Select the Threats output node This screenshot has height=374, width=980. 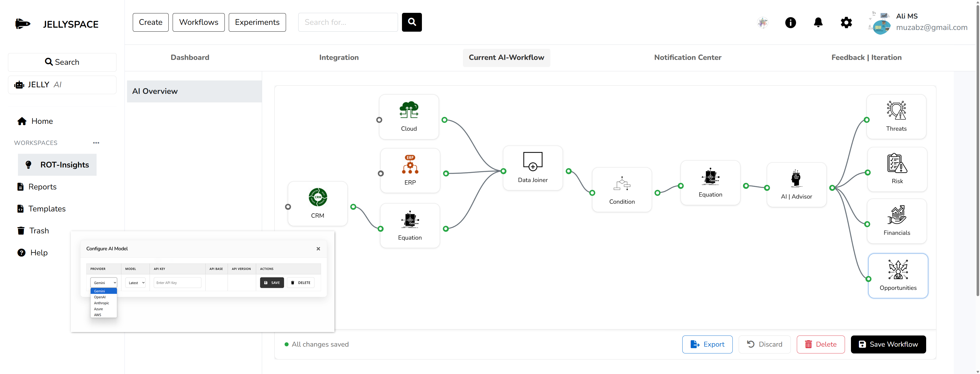896,116
